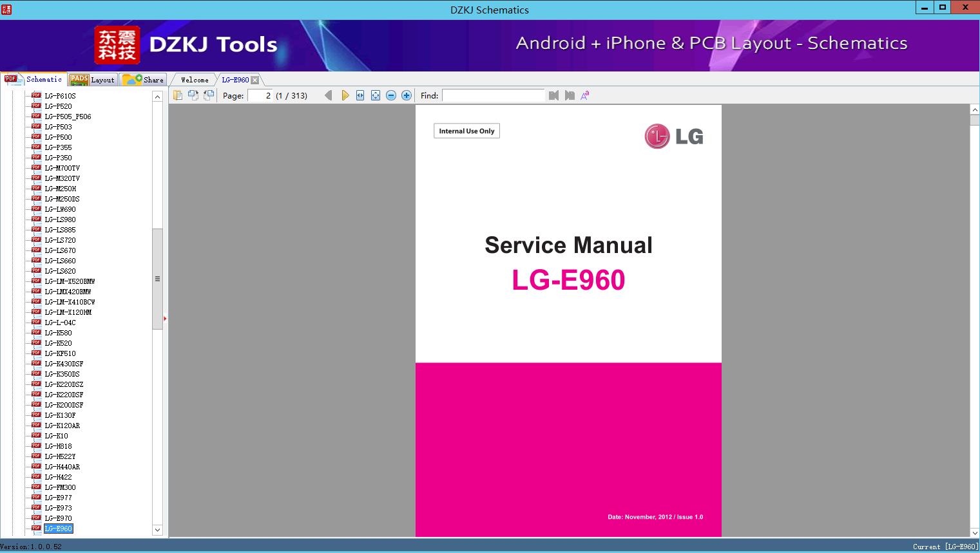Screen dimensions: 980x553
Task: Switch to the Welcome tab
Action: pyautogui.click(x=193, y=79)
